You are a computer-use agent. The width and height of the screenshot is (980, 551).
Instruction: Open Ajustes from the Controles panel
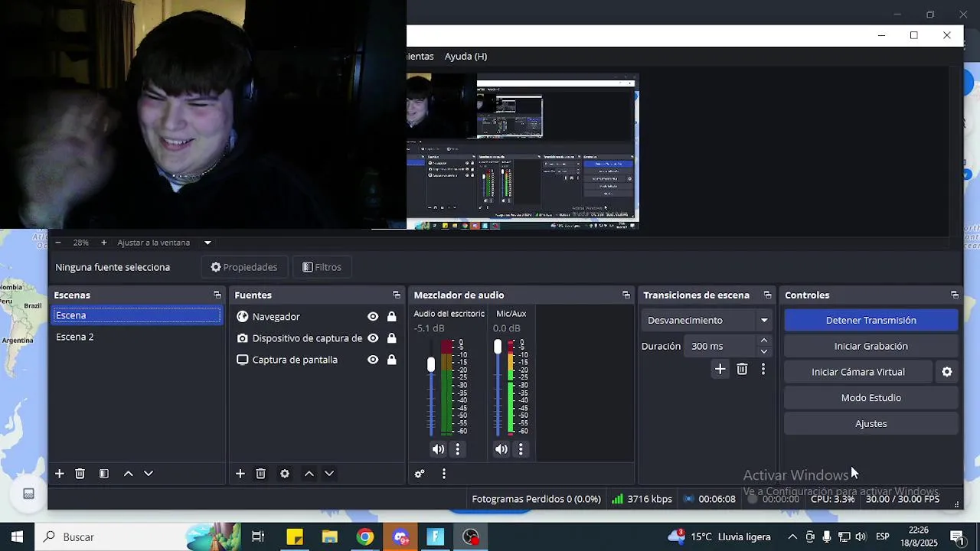click(871, 424)
